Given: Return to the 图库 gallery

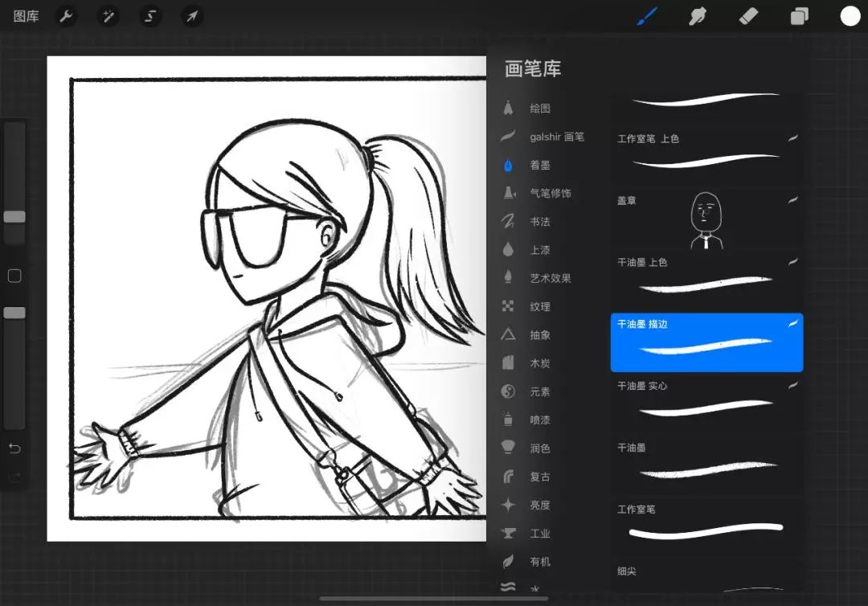Looking at the screenshot, I should (26, 16).
